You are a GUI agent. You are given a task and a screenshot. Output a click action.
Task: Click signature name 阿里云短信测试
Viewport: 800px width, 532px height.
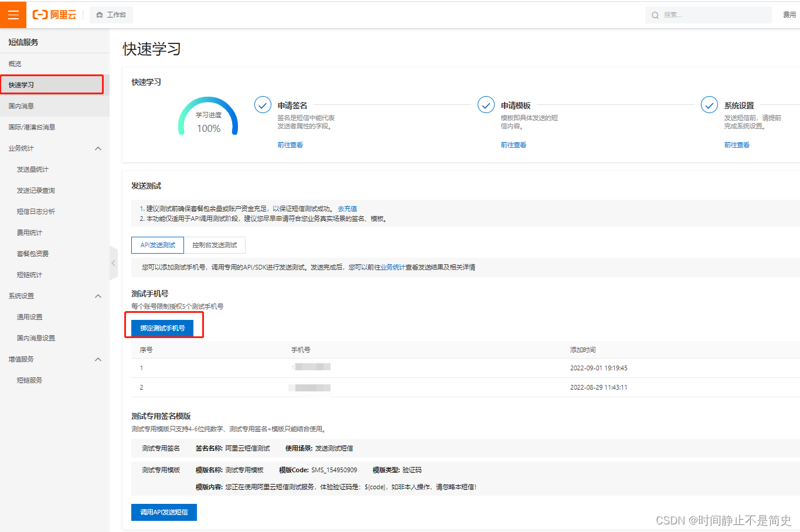247,448
